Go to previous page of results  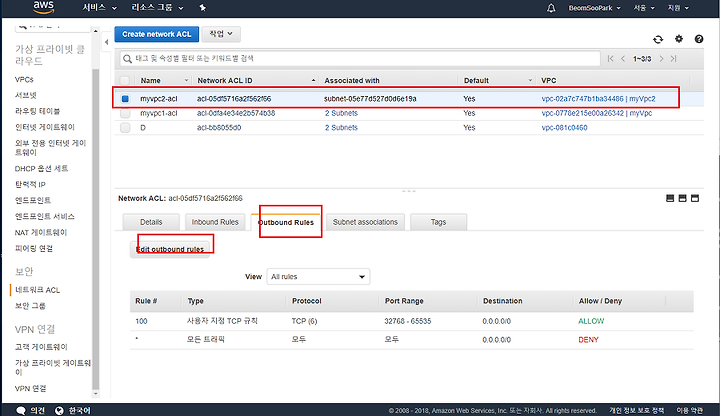(623, 58)
